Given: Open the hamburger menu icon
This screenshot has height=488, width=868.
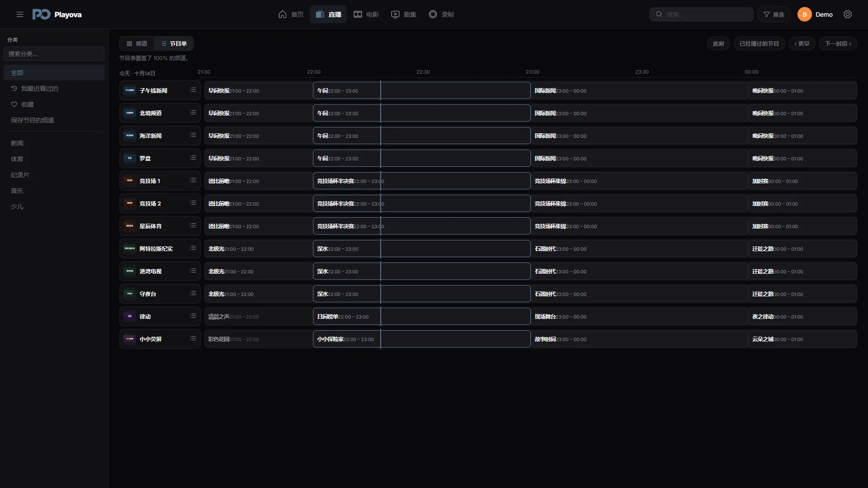Looking at the screenshot, I should (x=20, y=14).
